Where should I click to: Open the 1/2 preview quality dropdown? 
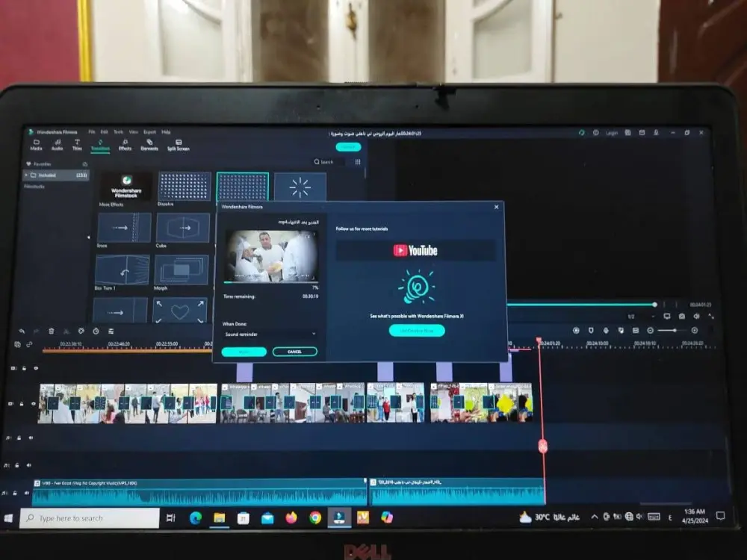(640, 317)
